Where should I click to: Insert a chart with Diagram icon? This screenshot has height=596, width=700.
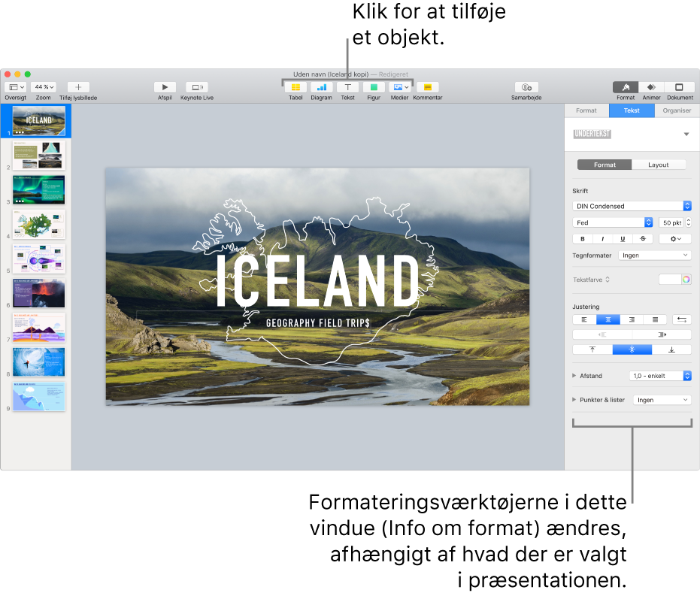click(322, 87)
